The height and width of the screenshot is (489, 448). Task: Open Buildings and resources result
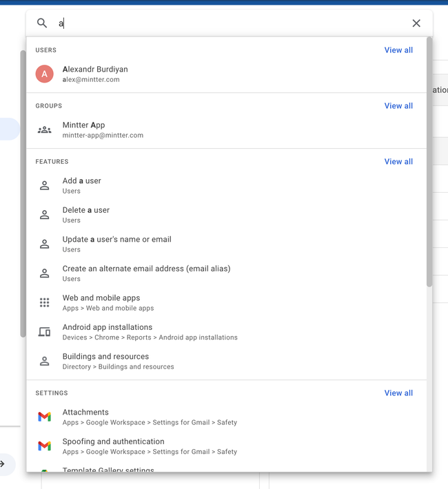pos(105,357)
